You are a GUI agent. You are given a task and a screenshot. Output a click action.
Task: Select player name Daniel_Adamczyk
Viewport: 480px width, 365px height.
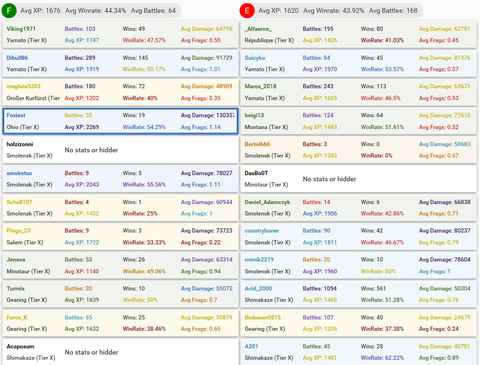click(267, 202)
